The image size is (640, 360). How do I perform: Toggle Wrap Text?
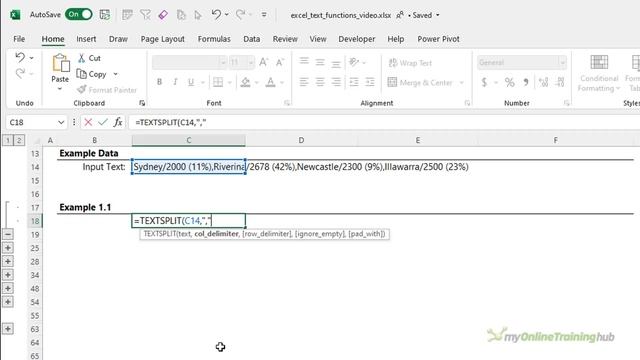pyautogui.click(x=410, y=63)
